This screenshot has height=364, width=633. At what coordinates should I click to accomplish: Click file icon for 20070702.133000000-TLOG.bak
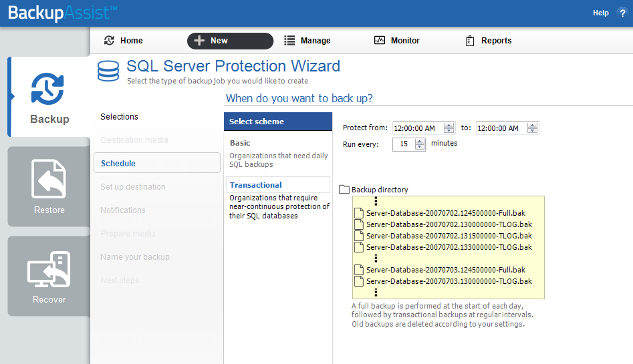(359, 247)
